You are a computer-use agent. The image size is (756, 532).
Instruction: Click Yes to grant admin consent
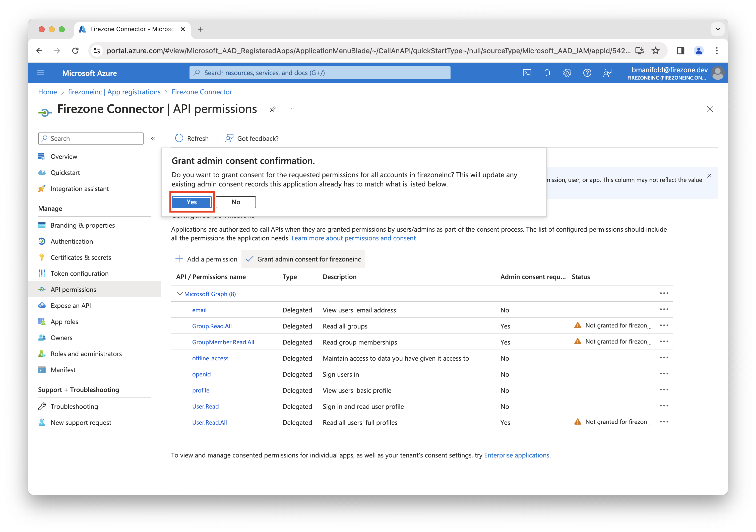192,202
